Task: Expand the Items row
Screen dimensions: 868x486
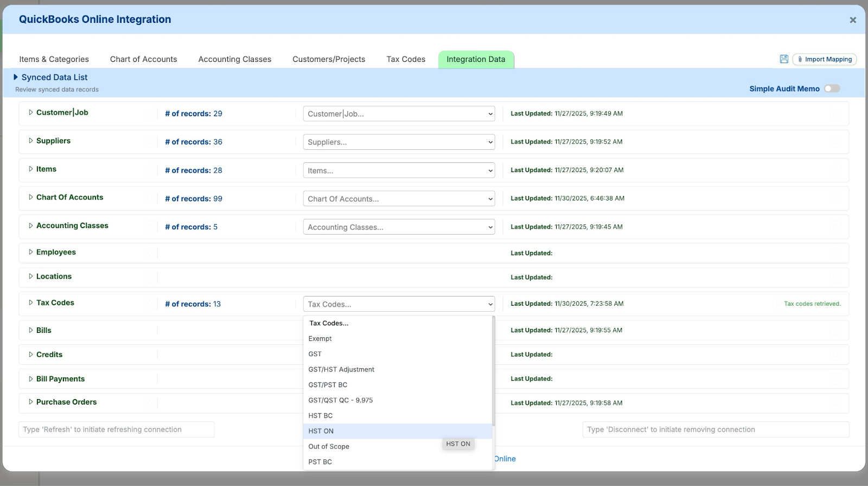Action: [x=31, y=169]
